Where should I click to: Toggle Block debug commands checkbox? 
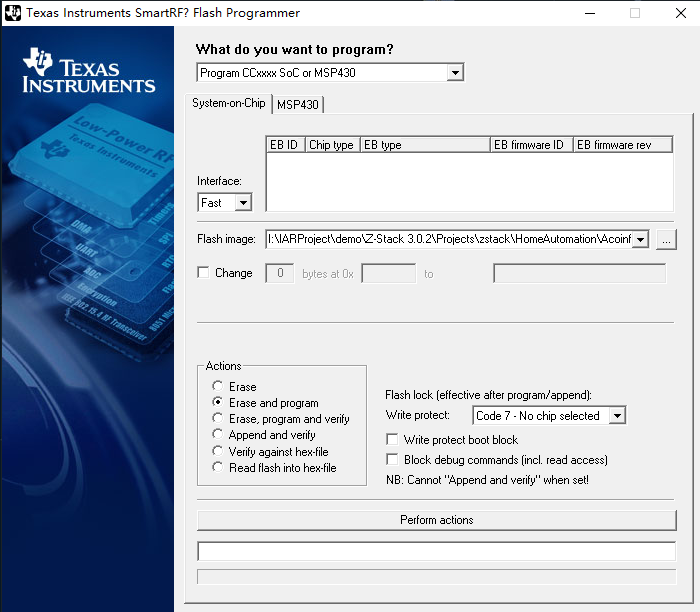pos(393,460)
